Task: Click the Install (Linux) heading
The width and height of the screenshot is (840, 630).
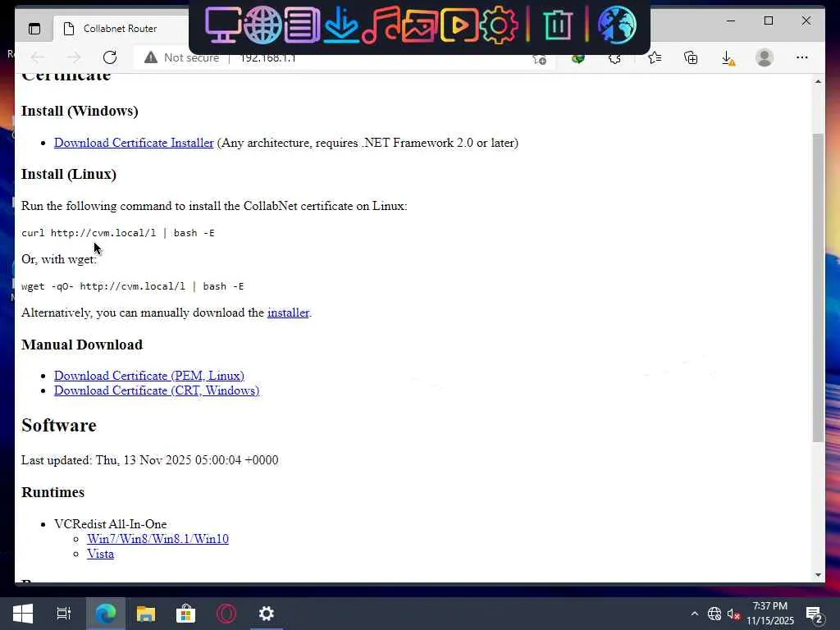Action: (x=69, y=174)
